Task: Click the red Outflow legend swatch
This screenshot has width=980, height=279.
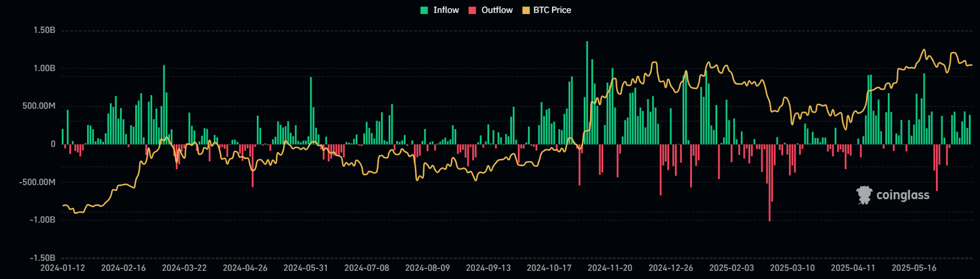Action: coord(472,10)
